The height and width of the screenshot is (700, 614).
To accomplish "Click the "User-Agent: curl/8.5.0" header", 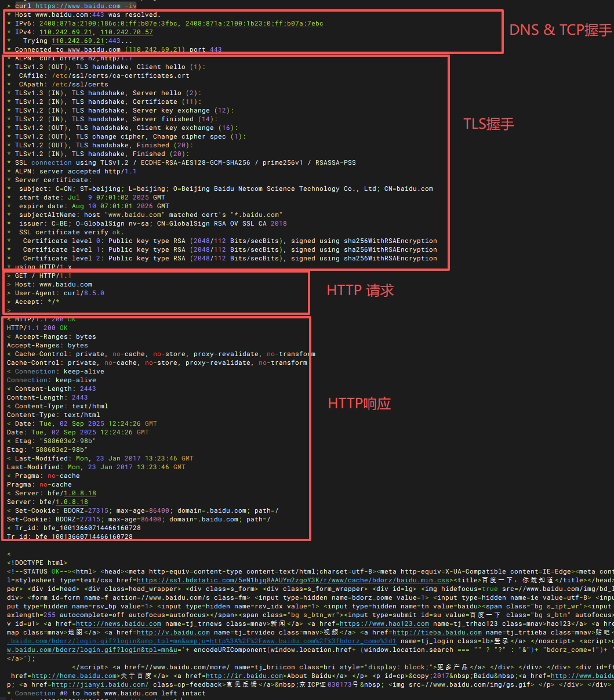I will [56, 293].
